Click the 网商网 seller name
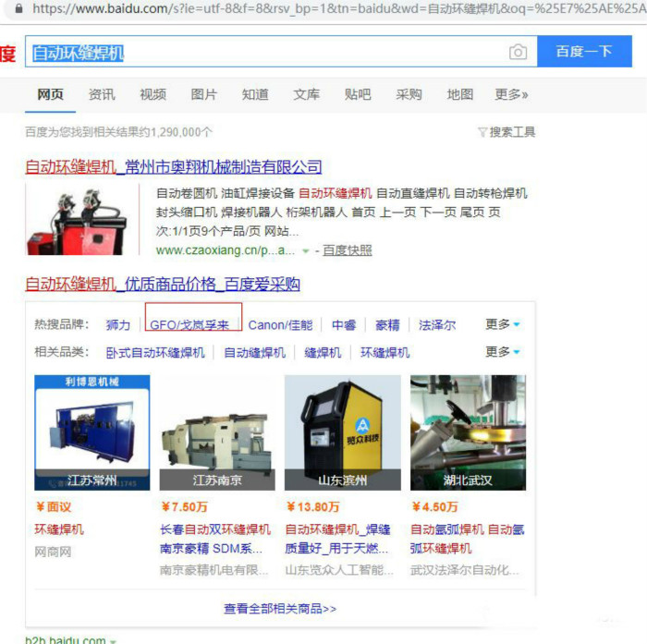 tap(53, 552)
